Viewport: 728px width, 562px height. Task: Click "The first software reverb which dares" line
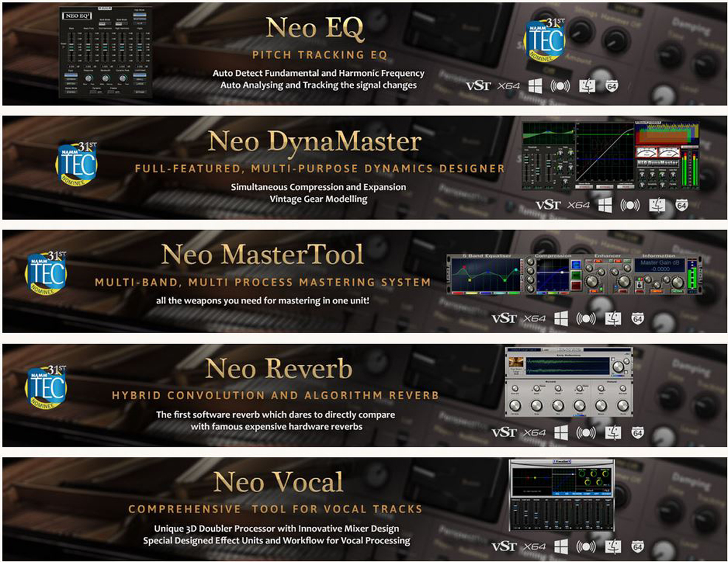[x=275, y=415]
